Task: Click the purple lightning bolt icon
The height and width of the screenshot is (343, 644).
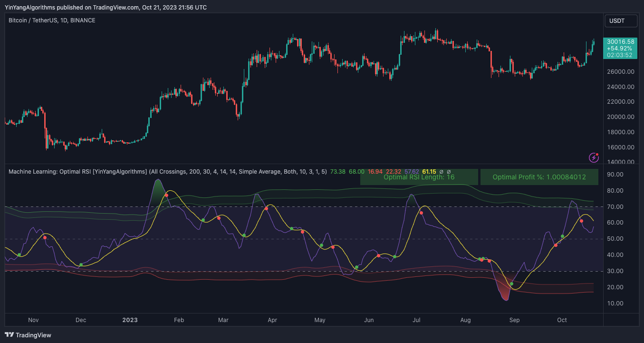Action: 594,157
